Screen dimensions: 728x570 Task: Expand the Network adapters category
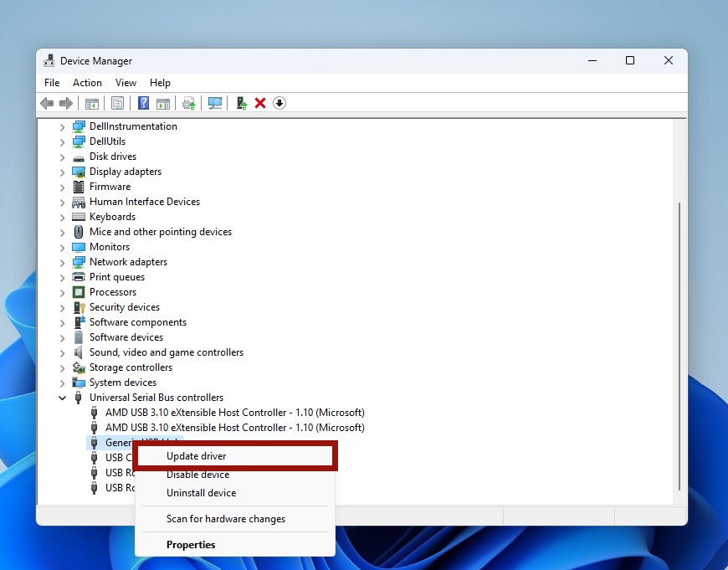(x=62, y=261)
